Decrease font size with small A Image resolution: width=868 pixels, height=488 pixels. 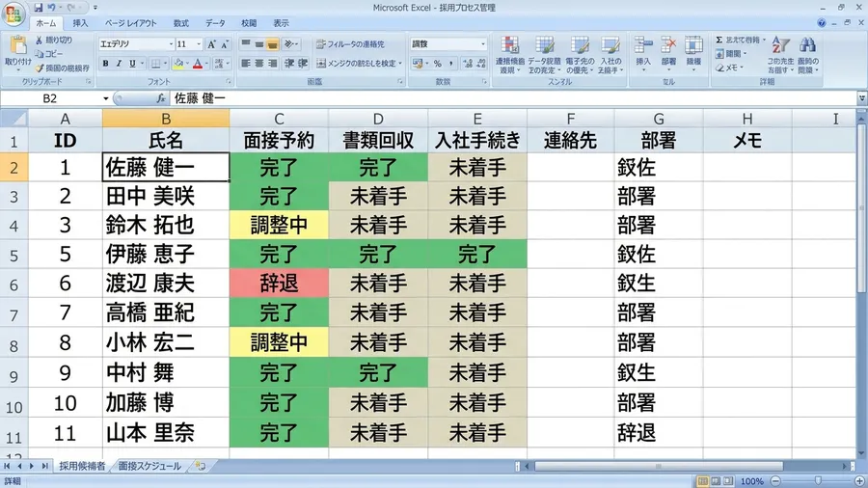(x=225, y=44)
